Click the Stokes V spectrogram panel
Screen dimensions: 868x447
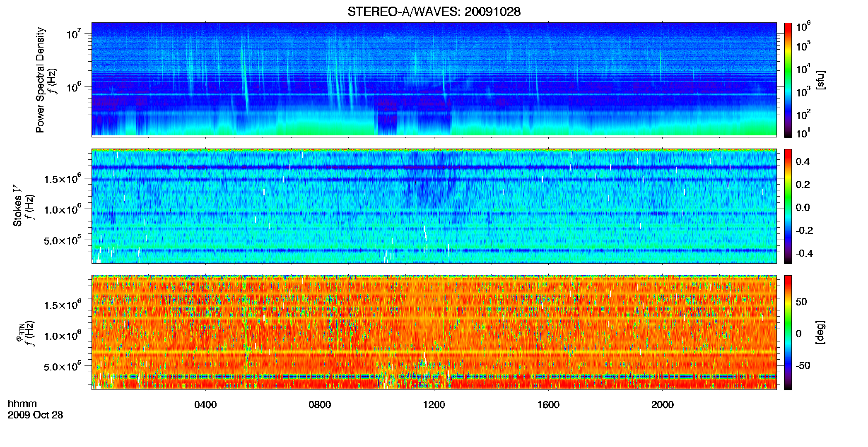coord(434,206)
